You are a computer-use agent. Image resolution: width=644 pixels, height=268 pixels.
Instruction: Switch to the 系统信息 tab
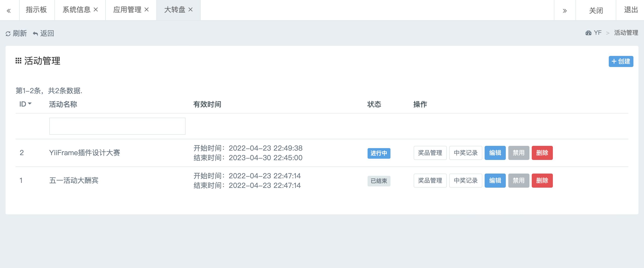point(76,10)
